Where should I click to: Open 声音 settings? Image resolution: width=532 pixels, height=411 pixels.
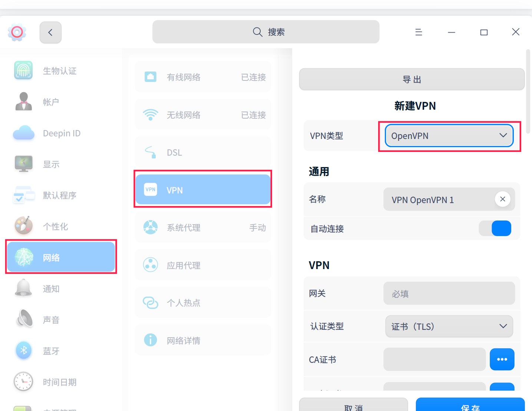[61, 319]
